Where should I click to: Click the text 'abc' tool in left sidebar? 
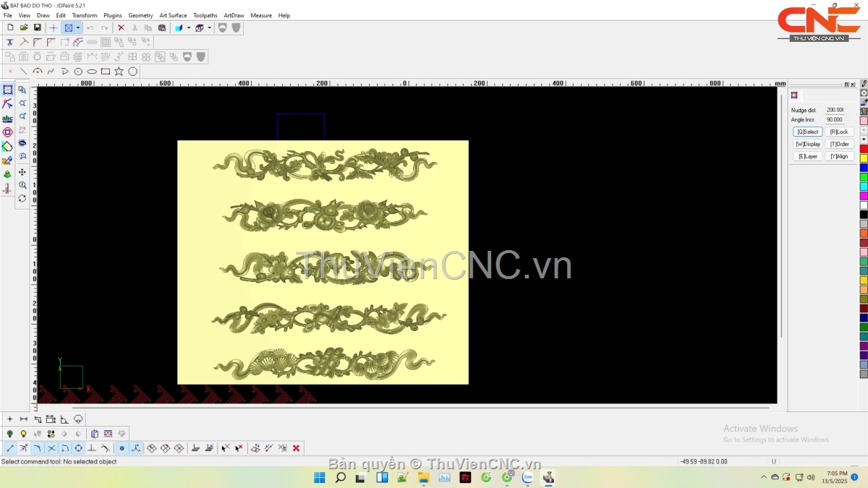7,119
